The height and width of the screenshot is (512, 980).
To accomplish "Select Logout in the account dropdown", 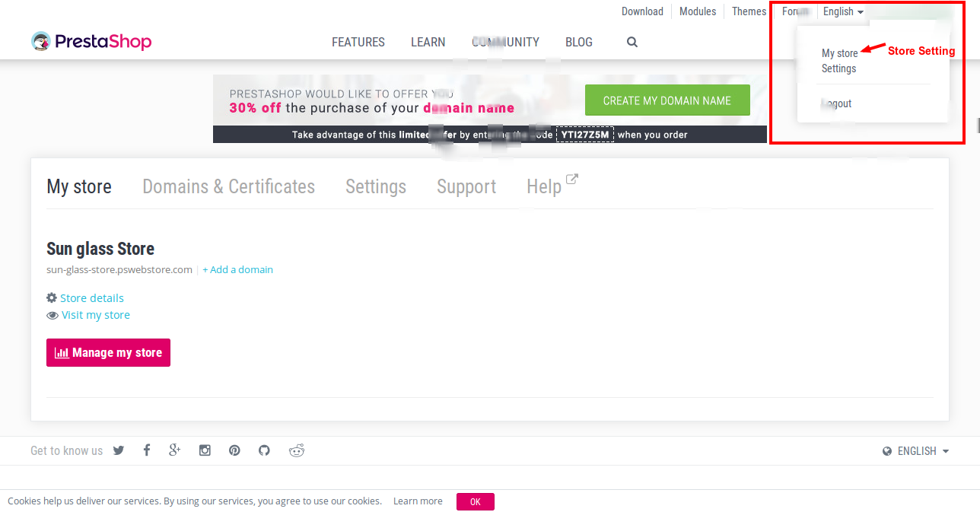I will (x=836, y=103).
